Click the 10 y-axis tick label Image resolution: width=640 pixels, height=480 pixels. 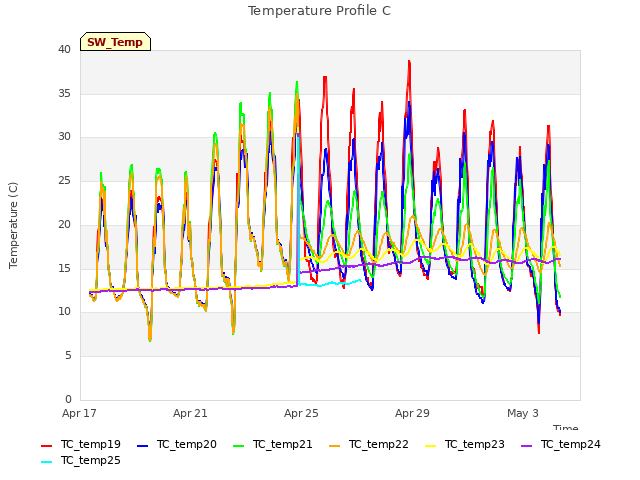point(64,311)
